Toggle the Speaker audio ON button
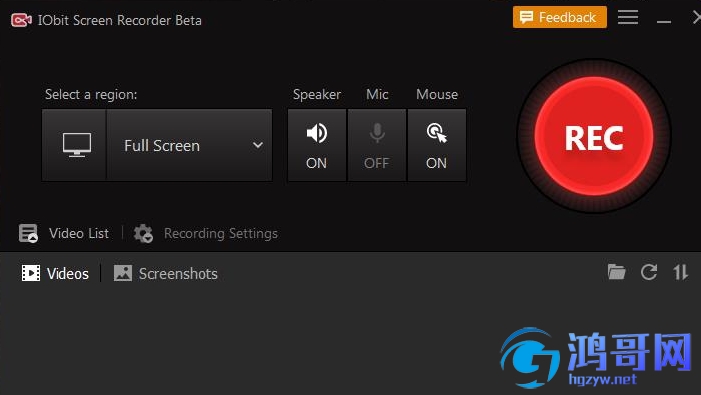 coord(317,145)
